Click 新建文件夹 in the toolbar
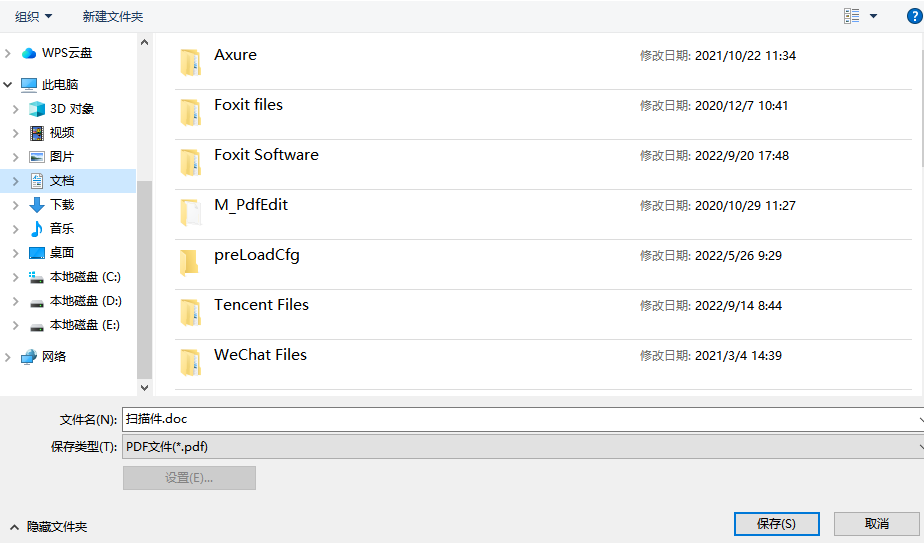This screenshot has height=543, width=924. click(113, 17)
